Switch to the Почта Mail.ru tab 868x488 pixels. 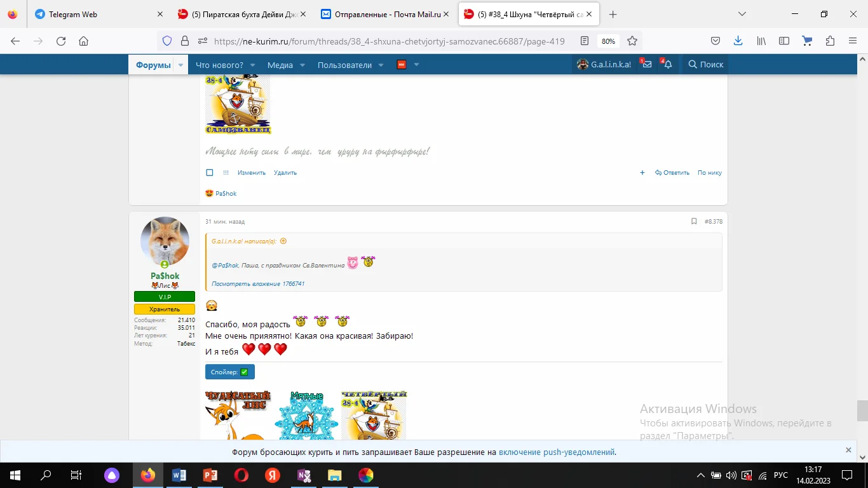point(386,14)
